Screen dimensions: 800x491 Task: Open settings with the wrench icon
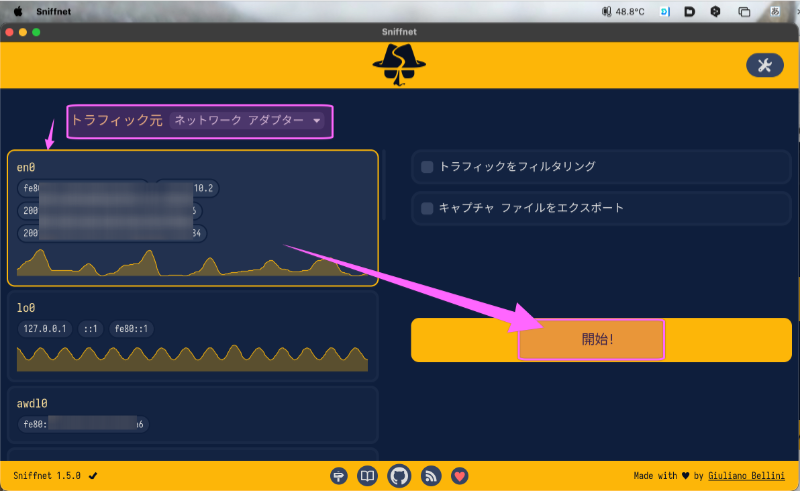coord(764,65)
